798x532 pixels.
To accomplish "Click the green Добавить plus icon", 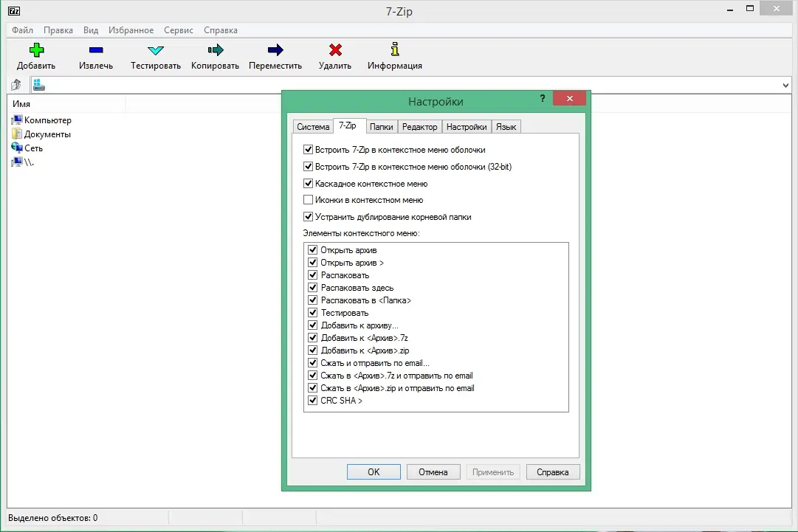I will coord(36,50).
